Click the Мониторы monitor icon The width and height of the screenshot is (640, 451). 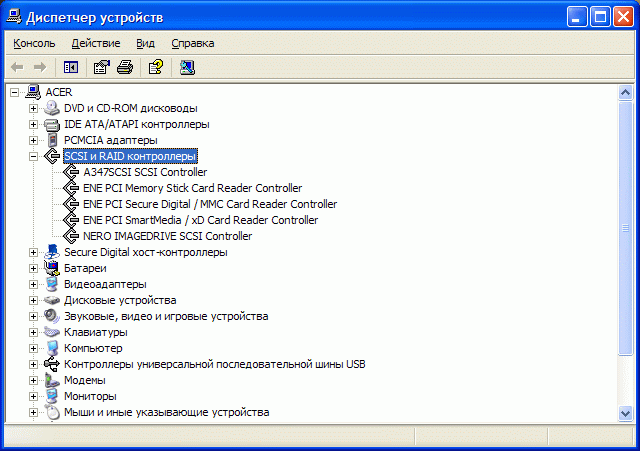(x=52, y=396)
